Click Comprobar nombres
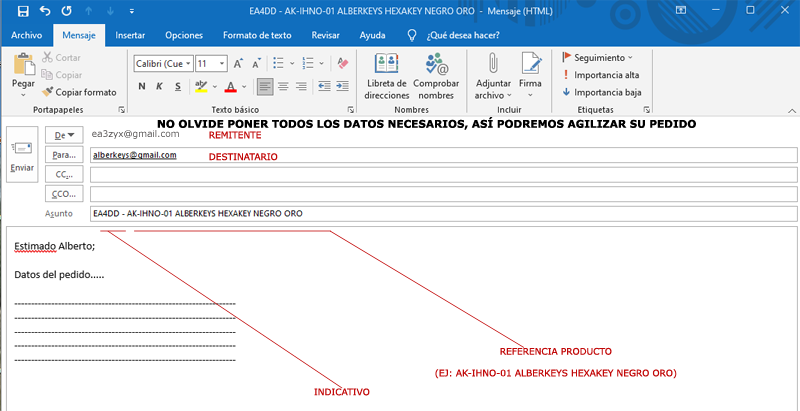800x411 pixels. [x=436, y=75]
